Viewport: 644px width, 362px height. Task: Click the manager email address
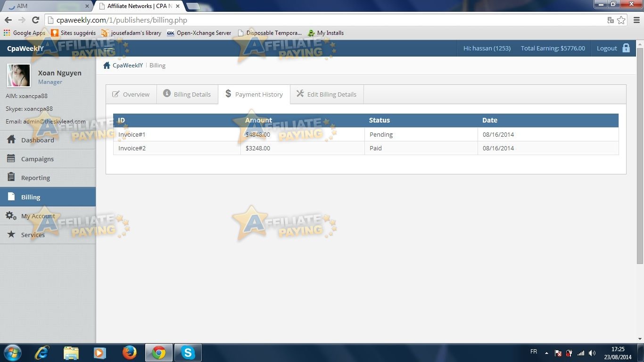[55, 121]
